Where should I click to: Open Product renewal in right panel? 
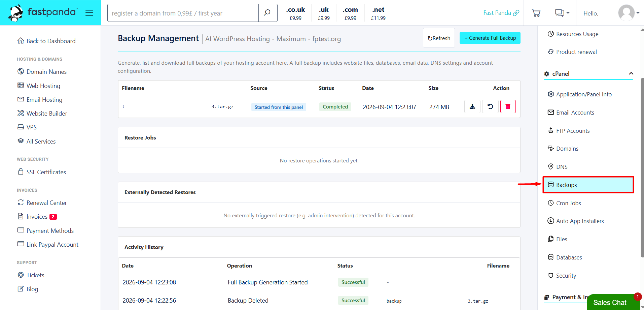point(572,52)
